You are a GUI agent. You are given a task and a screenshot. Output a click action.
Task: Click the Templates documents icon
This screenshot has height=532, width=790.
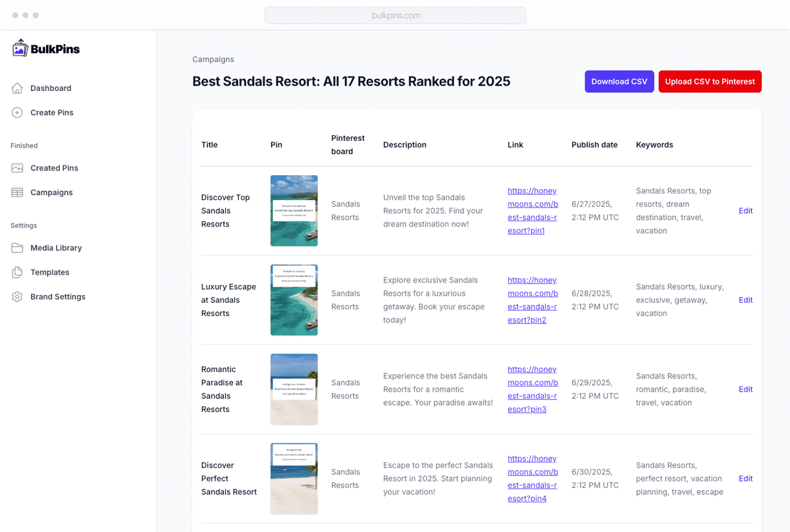pyautogui.click(x=17, y=272)
